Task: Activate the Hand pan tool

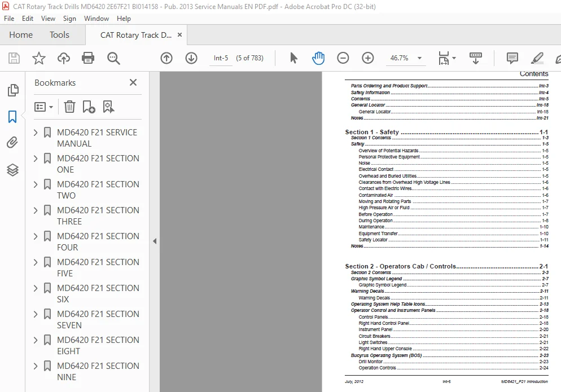Action: (318, 58)
